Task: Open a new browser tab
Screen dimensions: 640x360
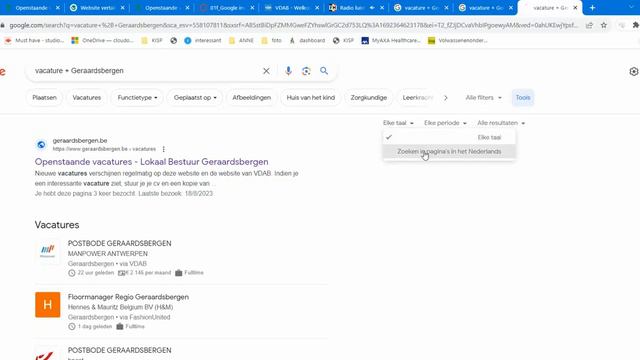Action: [592, 8]
